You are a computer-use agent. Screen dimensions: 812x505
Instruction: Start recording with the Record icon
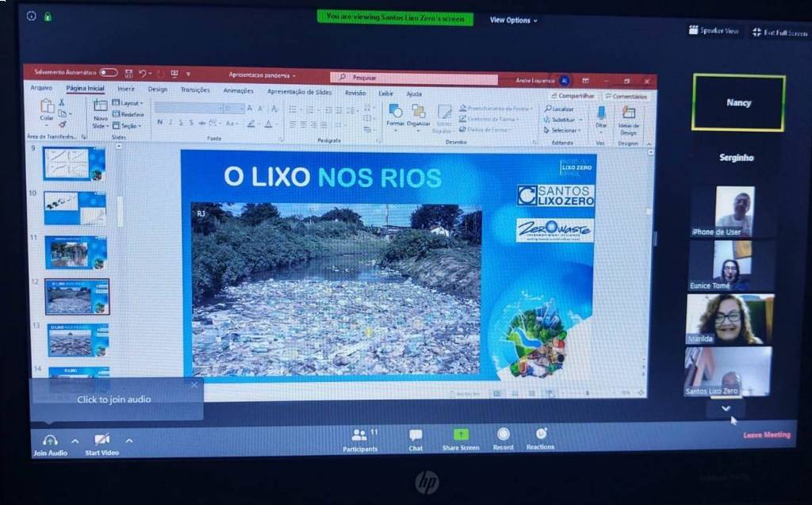503,434
